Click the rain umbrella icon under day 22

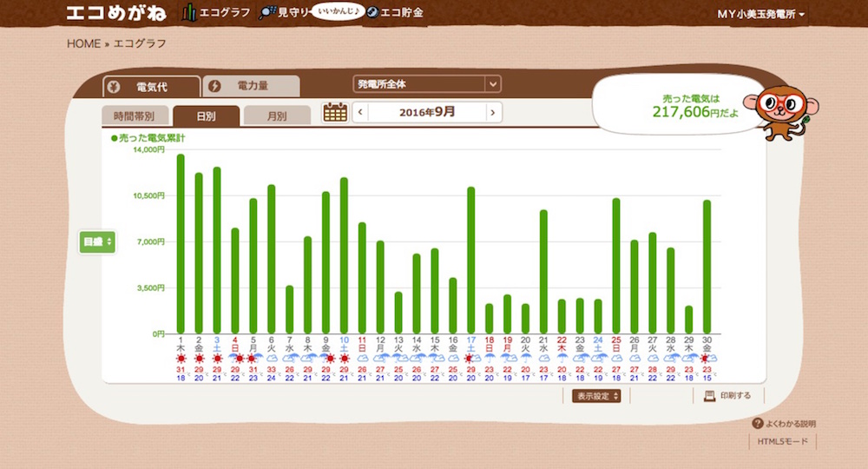tap(562, 359)
